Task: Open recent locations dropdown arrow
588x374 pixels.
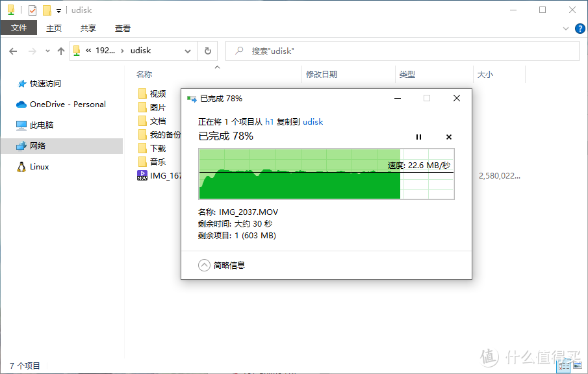Action: [47, 51]
